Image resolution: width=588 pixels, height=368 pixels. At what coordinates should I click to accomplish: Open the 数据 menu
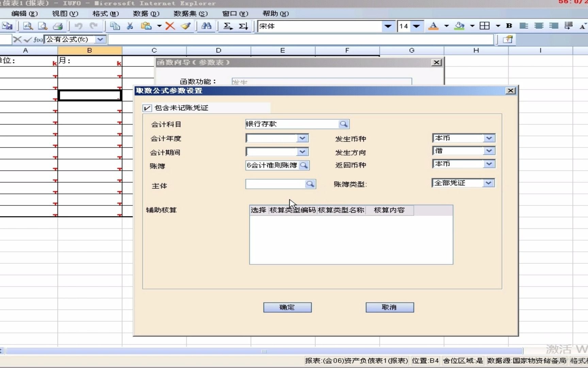click(x=146, y=14)
